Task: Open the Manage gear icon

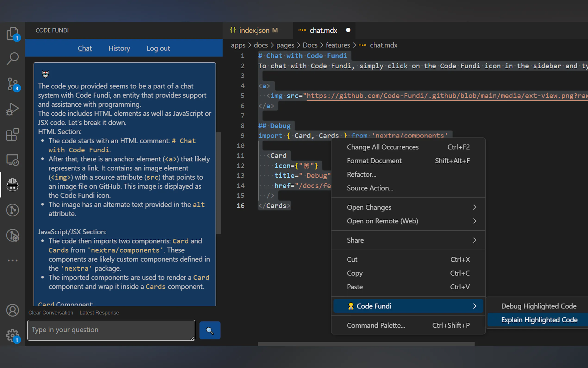Action: (13, 336)
